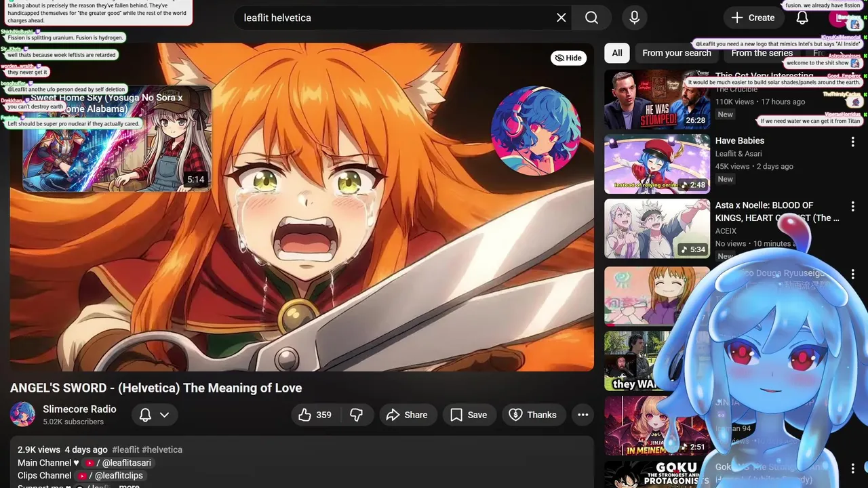Click ACEIX channel name under Asta video
868x488 pixels.
[726, 231]
